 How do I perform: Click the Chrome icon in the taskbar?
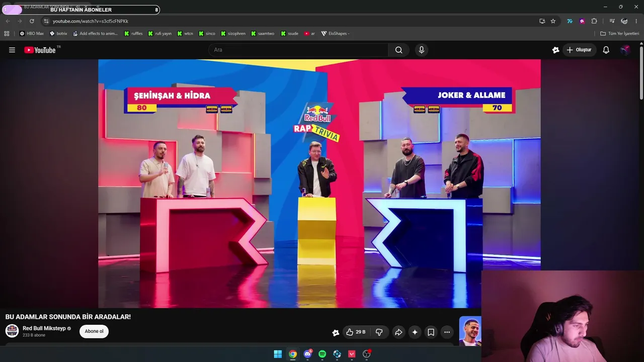click(292, 354)
